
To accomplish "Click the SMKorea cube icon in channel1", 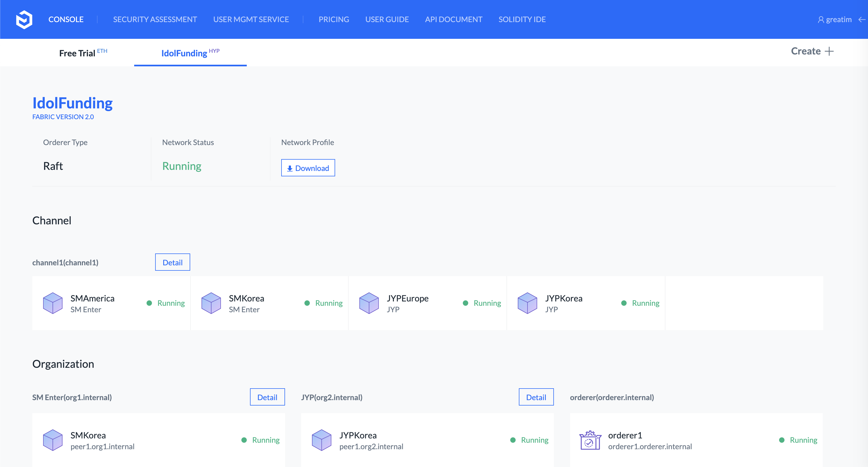I will click(211, 303).
